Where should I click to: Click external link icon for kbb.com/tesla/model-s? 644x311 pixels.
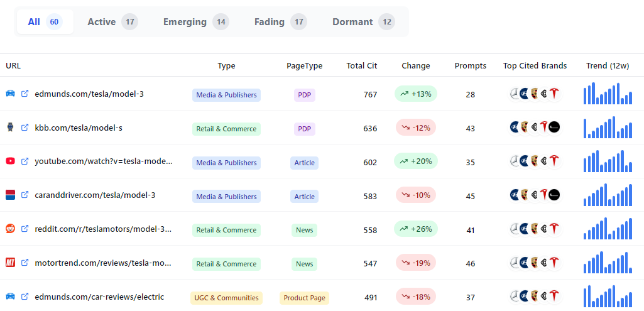(x=25, y=128)
